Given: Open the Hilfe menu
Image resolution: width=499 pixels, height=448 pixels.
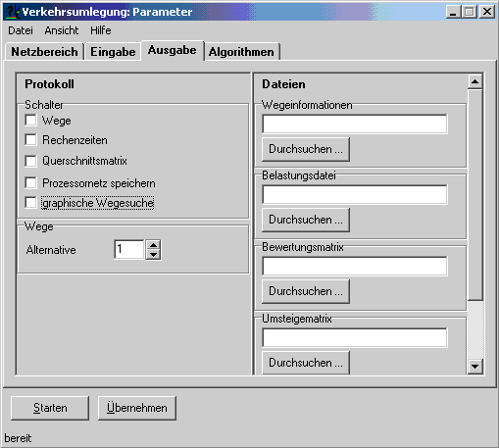Looking at the screenshot, I should [101, 30].
